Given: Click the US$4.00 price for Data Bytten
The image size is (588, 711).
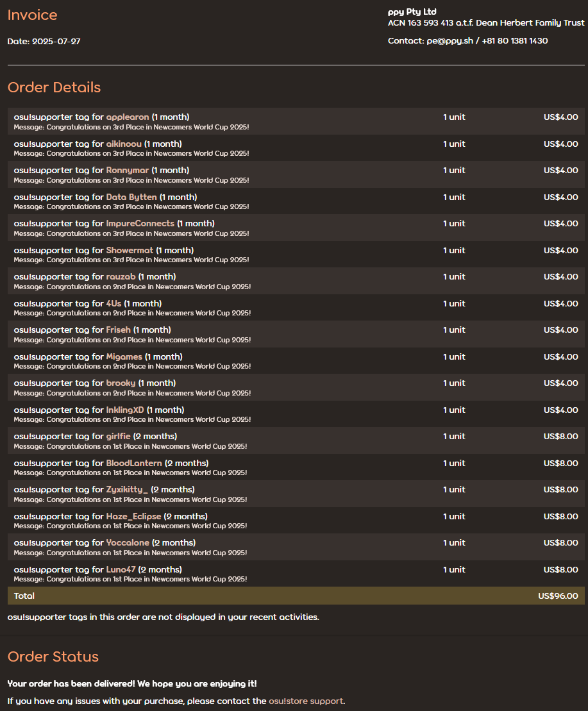Looking at the screenshot, I should click(561, 197).
